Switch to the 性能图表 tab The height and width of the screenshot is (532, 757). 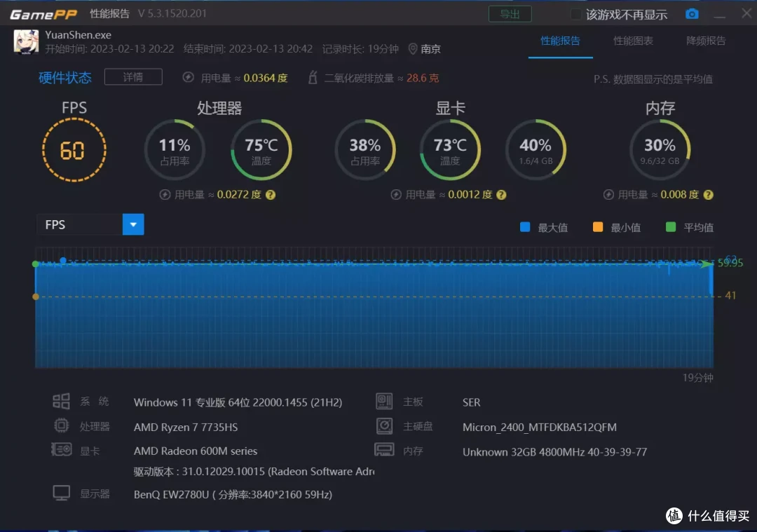pyautogui.click(x=633, y=41)
